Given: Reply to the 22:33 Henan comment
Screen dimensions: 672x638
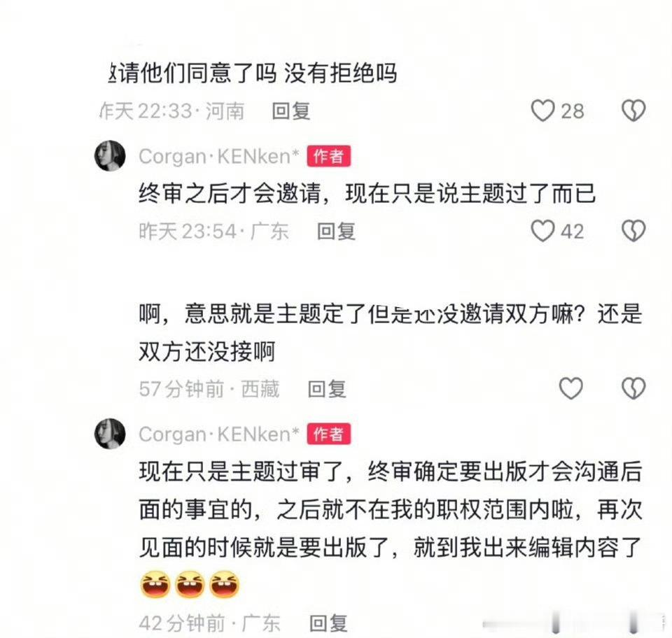Looking at the screenshot, I should [291, 111].
